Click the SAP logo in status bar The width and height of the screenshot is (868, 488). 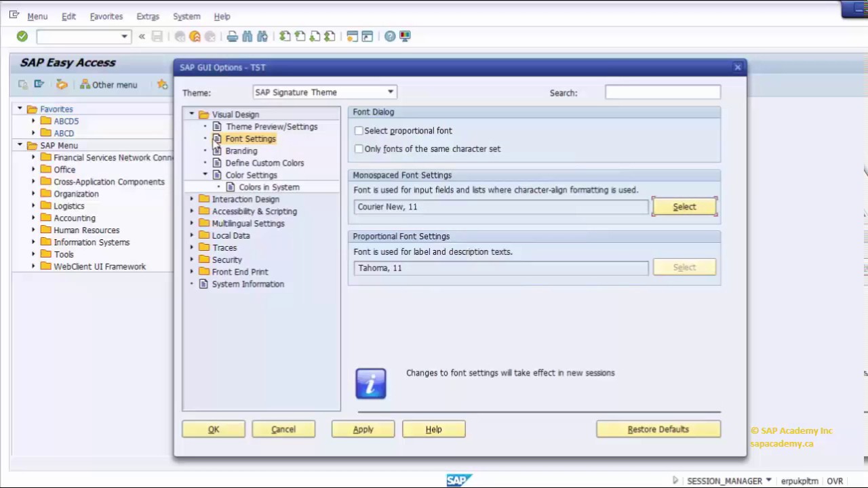(x=458, y=481)
